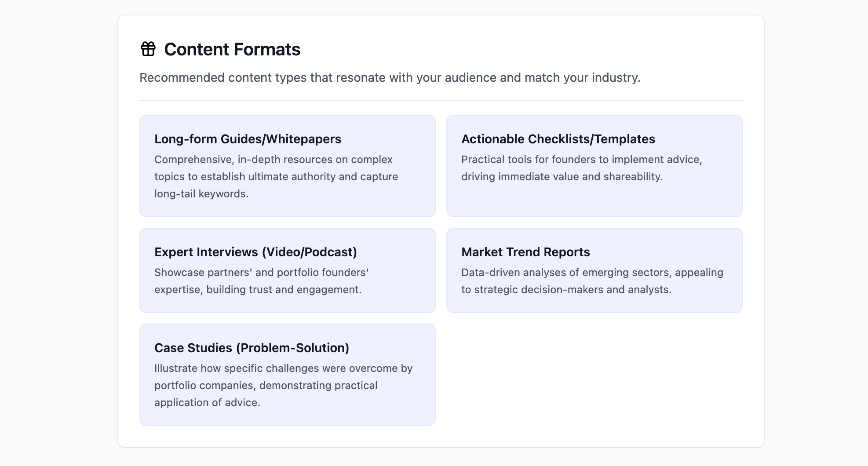Select the Content Formats heading
Image resolution: width=868 pixels, height=466 pixels.
232,49
